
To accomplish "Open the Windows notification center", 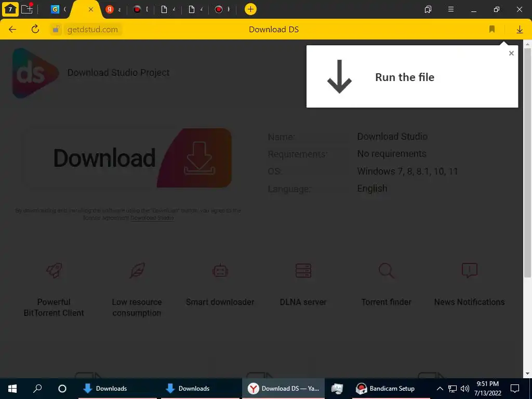I will tap(515, 389).
